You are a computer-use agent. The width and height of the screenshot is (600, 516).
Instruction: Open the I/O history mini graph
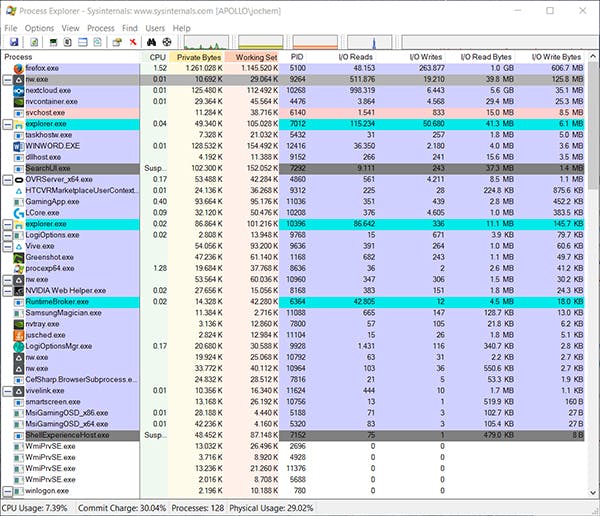[x=370, y=42]
